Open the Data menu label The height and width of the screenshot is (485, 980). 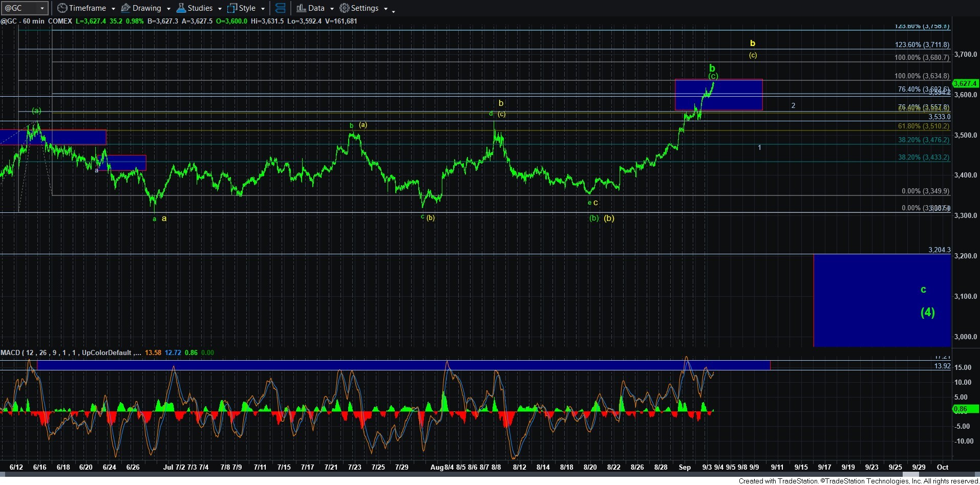point(316,8)
